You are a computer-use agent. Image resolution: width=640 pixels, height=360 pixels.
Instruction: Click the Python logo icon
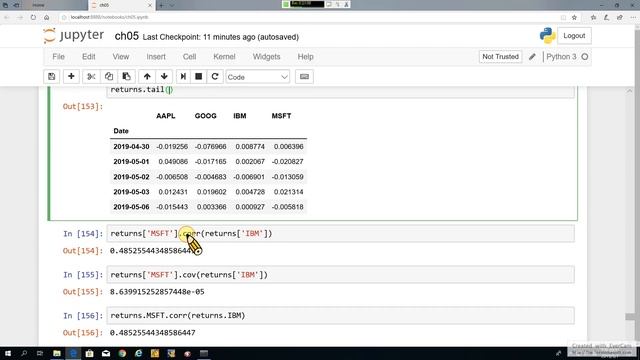[547, 36]
